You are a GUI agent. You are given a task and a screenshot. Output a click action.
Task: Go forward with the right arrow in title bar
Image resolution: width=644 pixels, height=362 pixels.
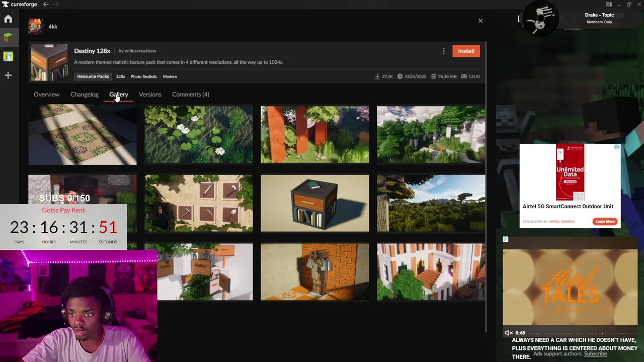click(x=56, y=5)
